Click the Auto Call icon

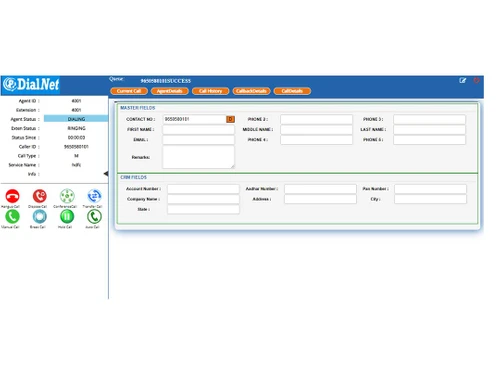click(x=94, y=217)
